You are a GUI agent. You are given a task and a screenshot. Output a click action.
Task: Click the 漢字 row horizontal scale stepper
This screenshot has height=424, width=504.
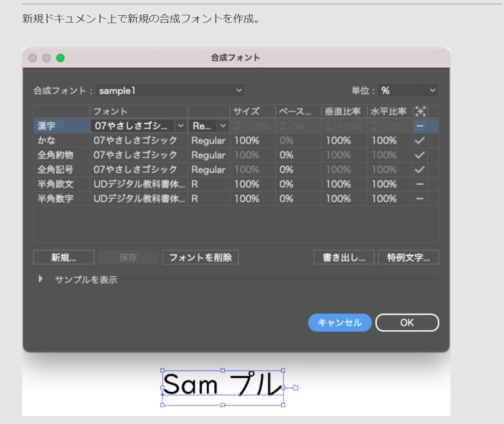[x=375, y=126]
